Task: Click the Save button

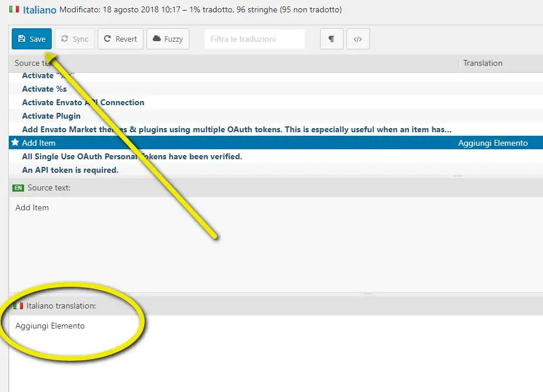Action: point(32,39)
